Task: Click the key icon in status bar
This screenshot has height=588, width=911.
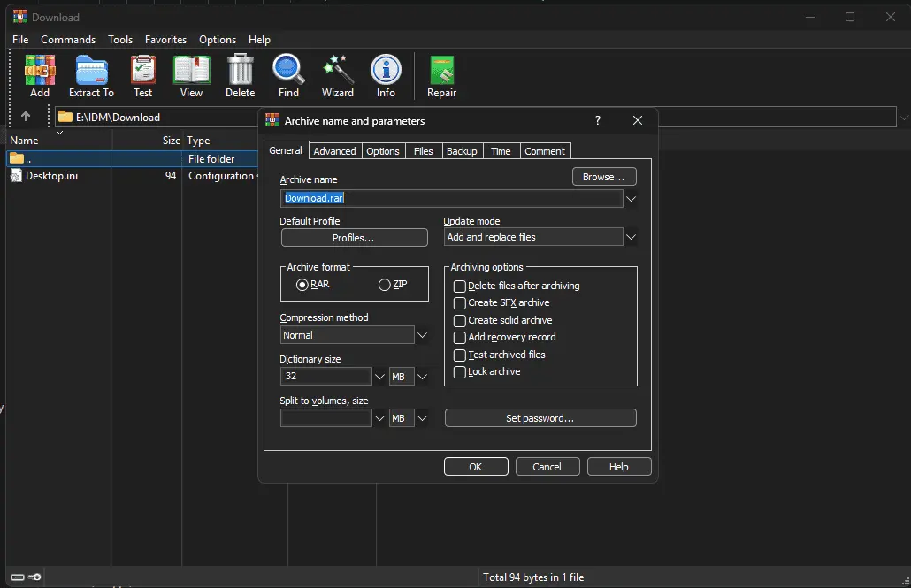Action: [x=34, y=577]
